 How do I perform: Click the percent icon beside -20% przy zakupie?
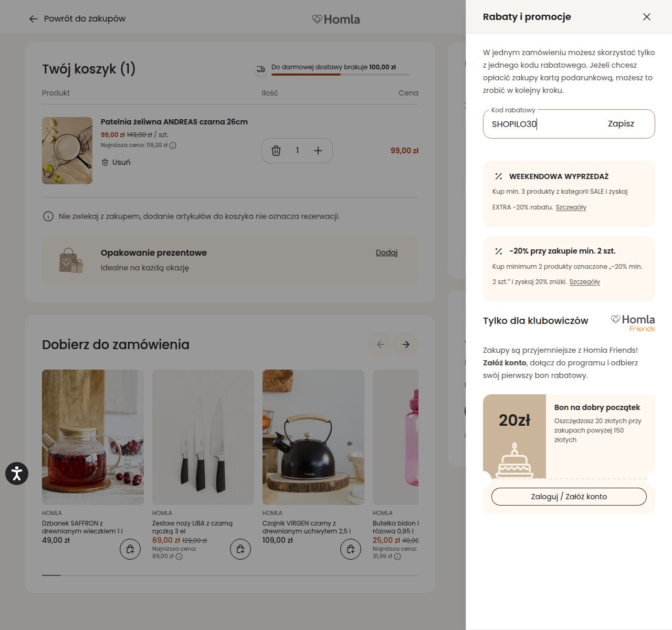pyautogui.click(x=499, y=251)
